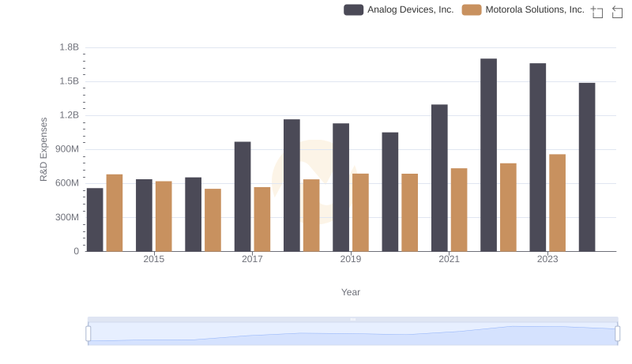
Task: Click the 1.2B y-axis label
Action: [x=70, y=115]
